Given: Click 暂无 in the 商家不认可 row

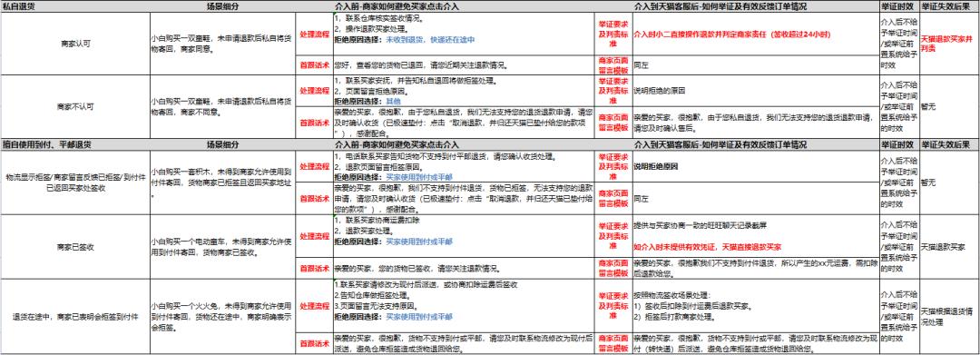Looking at the screenshot, I should 949,107.
